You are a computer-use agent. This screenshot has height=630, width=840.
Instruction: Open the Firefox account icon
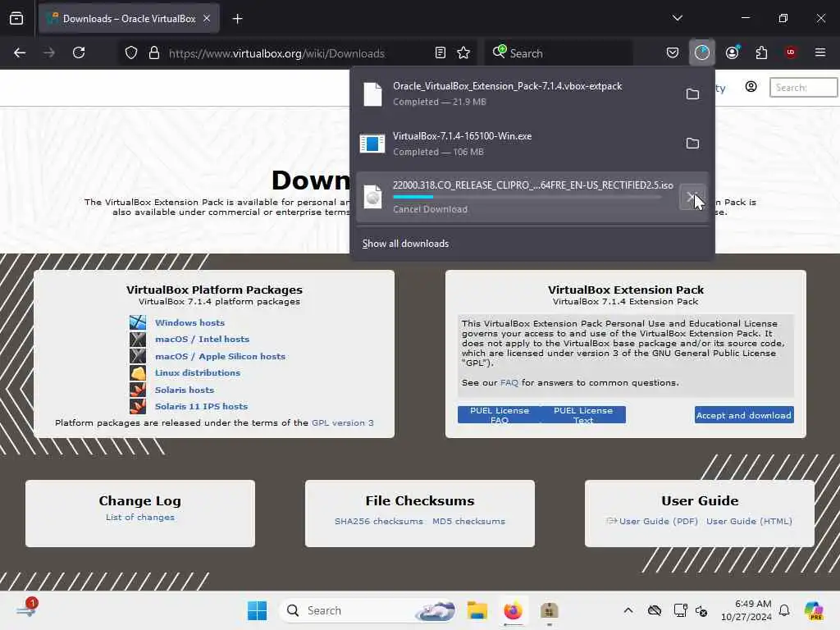pos(732,52)
